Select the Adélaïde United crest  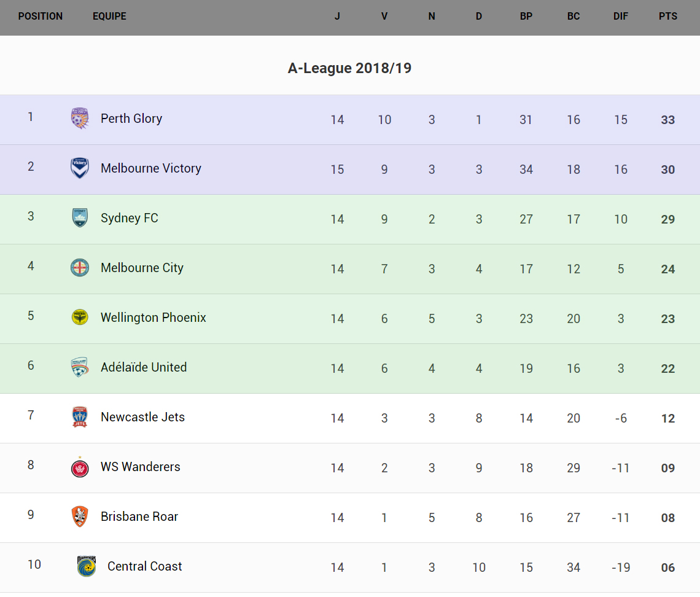pos(80,367)
